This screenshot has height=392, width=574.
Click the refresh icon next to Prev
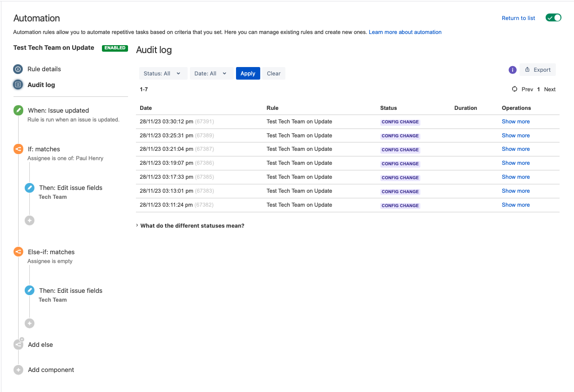pyautogui.click(x=514, y=89)
